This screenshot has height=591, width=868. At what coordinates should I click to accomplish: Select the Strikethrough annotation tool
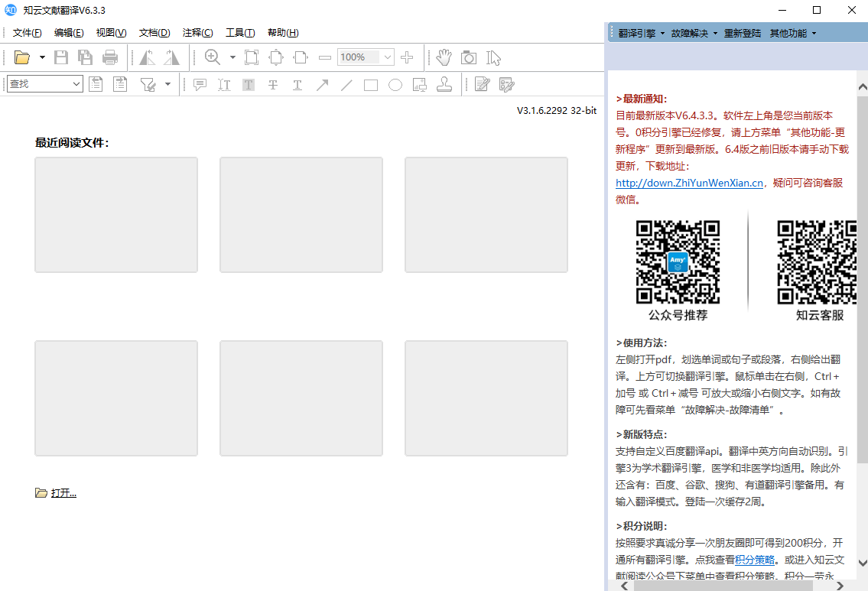(273, 84)
